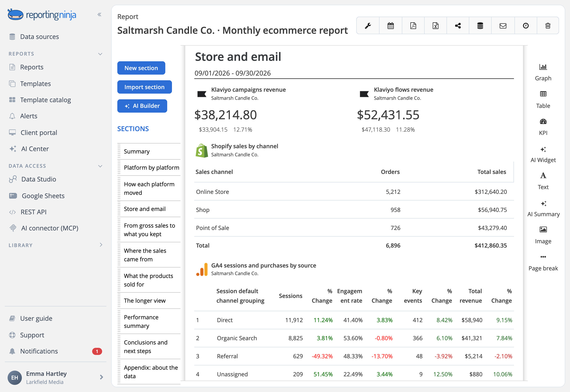
Task: Open Emma Hartley account menu chevron
Action: coord(101,377)
